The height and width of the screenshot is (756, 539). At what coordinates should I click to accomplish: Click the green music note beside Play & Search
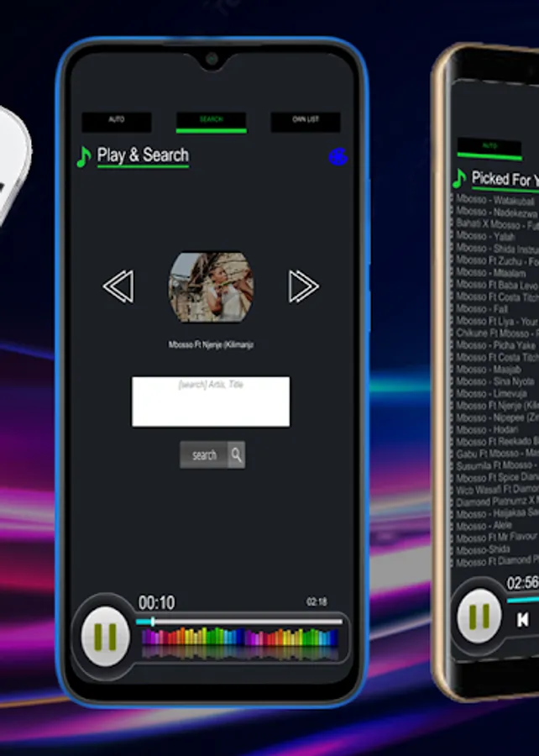(x=84, y=157)
